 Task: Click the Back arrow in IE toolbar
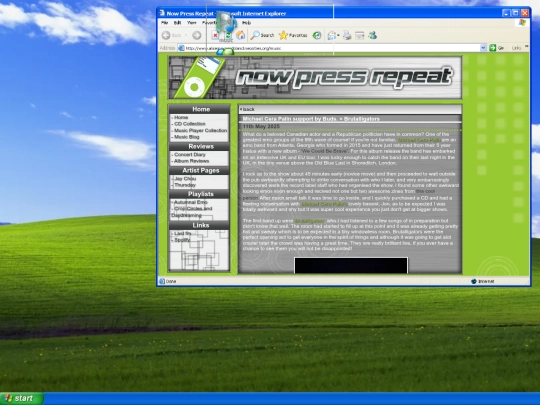(x=166, y=35)
